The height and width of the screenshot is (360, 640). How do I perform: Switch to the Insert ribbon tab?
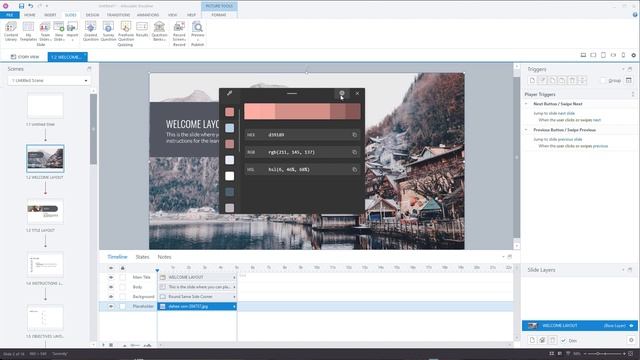coord(50,15)
